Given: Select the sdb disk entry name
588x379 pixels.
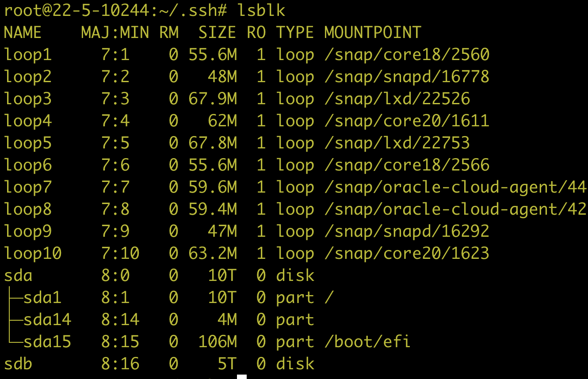Looking at the screenshot, I should click(x=18, y=364).
